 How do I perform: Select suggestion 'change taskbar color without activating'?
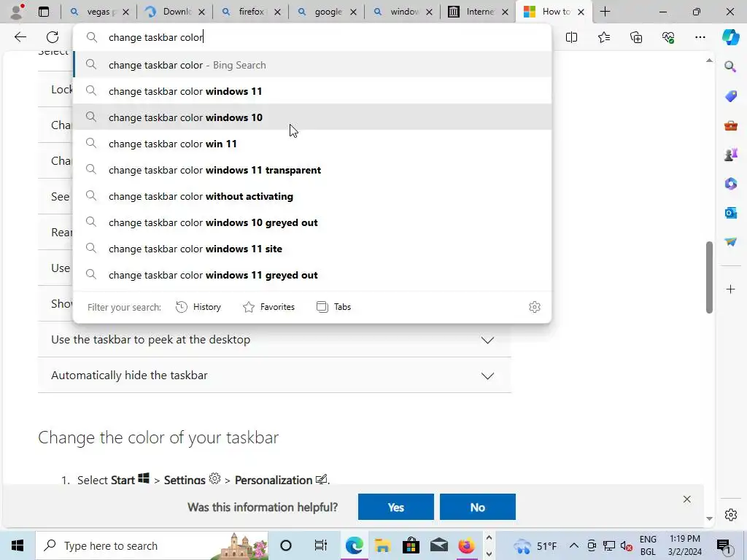pyautogui.click(x=312, y=196)
